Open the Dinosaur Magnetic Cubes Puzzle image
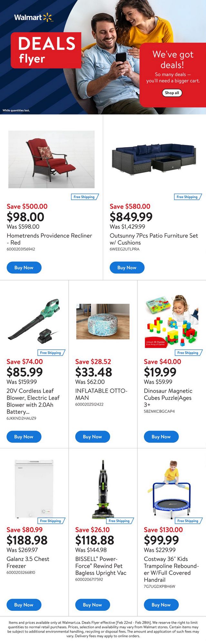This screenshot has width=206, height=644. coord(171,321)
